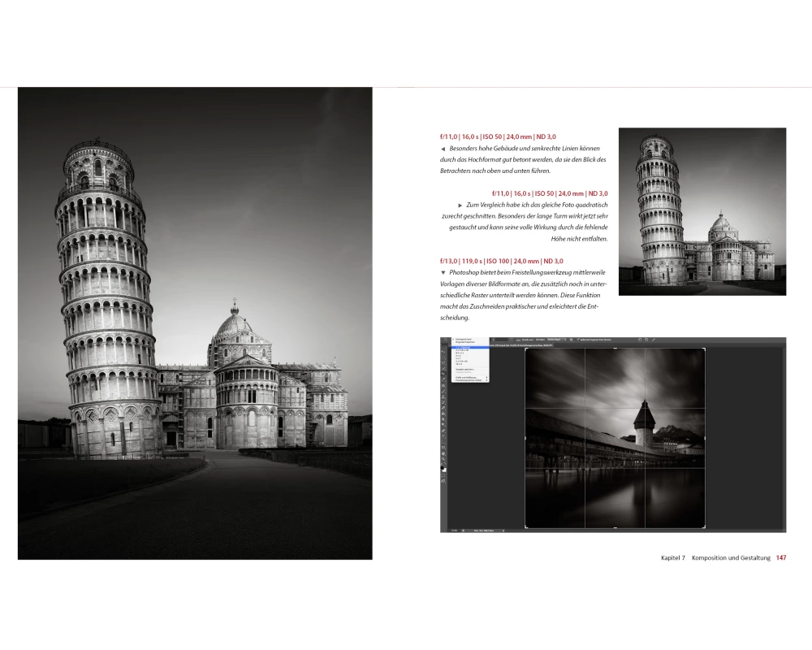The width and height of the screenshot is (812, 650).
Task: Open the overlay view dropdown in options bar
Action: 555,340
